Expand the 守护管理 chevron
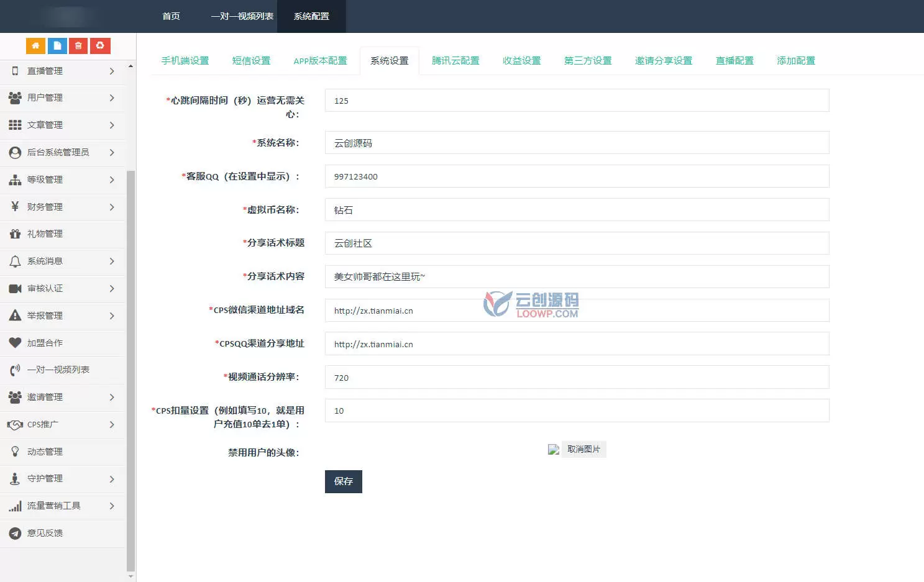This screenshot has width=924, height=582. point(112,479)
